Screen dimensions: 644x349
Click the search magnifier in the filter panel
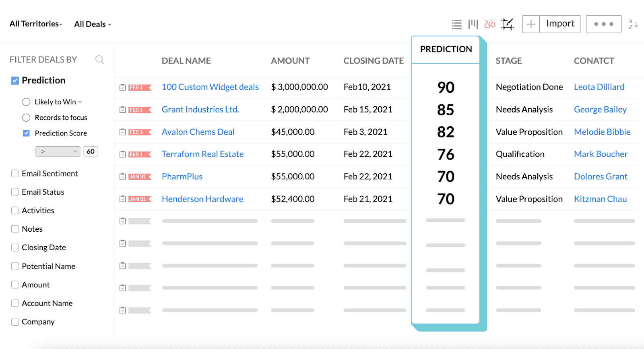99,59
